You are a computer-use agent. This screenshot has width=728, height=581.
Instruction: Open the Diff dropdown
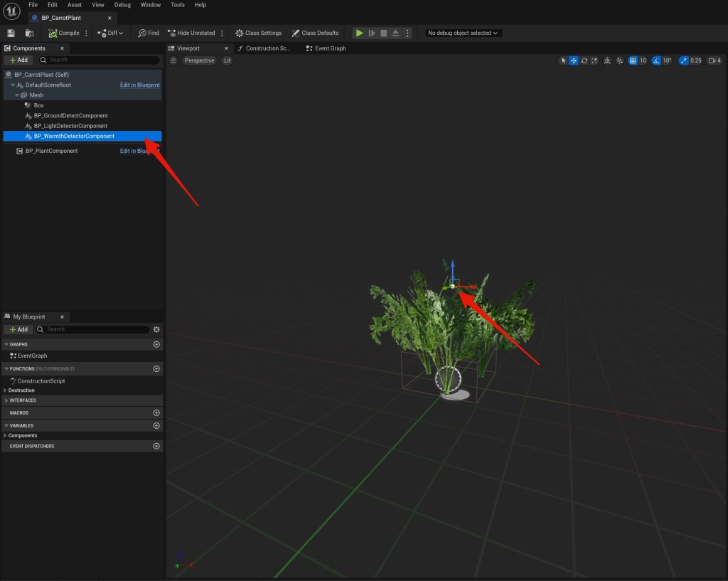click(111, 33)
